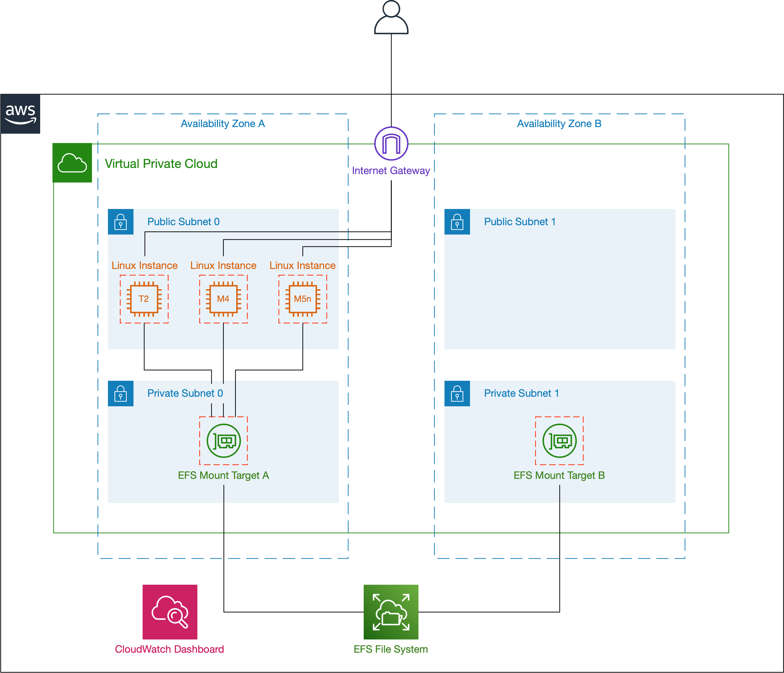Screen dimensions: 784x673
Task: Click the Availability Zone B label
Action: pyautogui.click(x=559, y=124)
